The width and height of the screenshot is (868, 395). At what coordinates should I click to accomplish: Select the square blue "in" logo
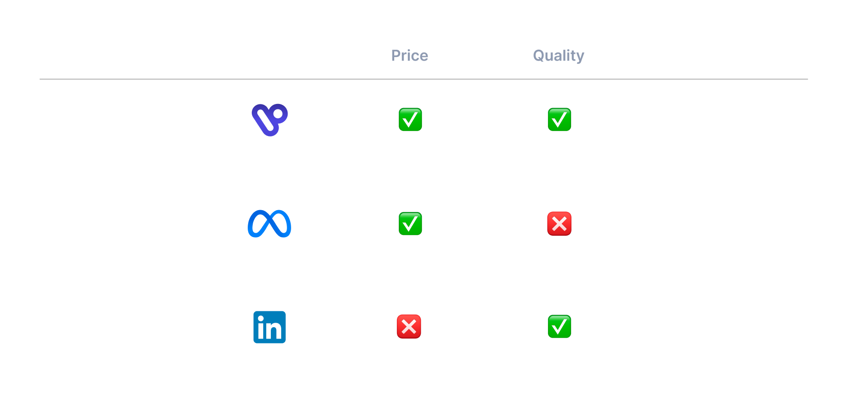pyautogui.click(x=269, y=327)
